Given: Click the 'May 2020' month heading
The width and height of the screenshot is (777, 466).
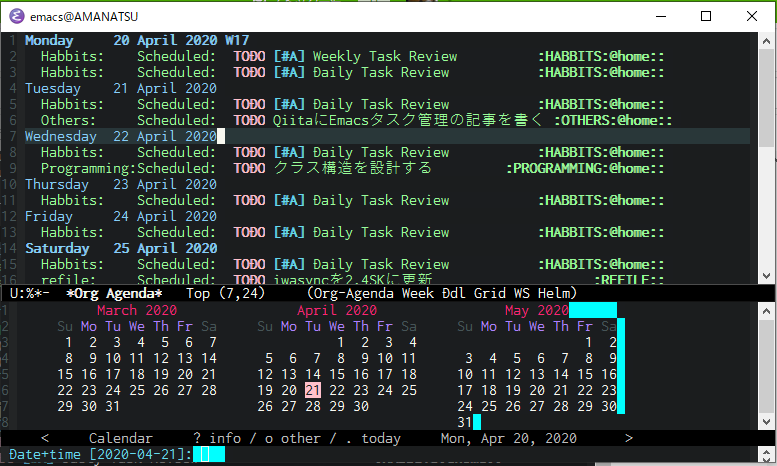Looking at the screenshot, I should (x=537, y=310).
